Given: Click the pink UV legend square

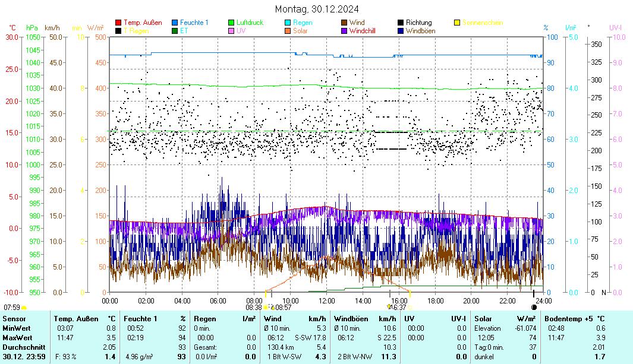Looking at the screenshot, I should click(231, 31).
